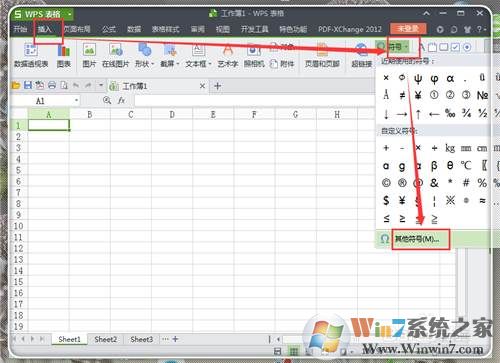500x363 pixels.
Task: Insert a hyperlink via 超链接
Action: click(x=362, y=56)
